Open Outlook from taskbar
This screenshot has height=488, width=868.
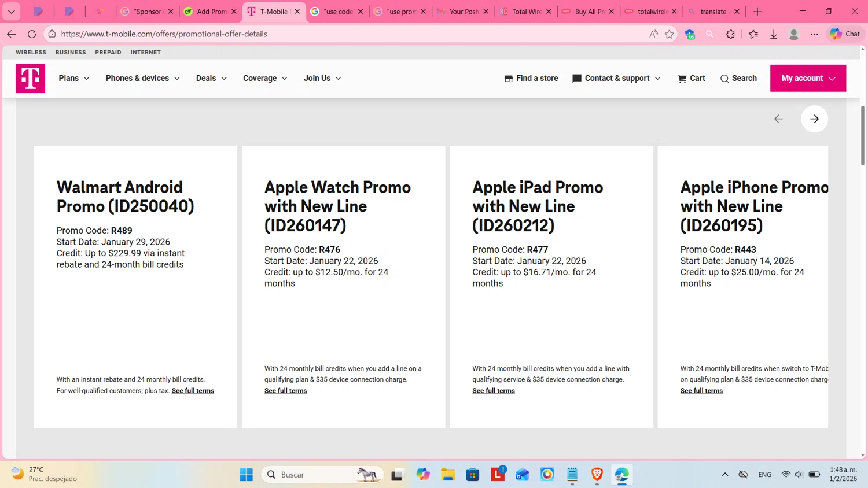pos(523,475)
